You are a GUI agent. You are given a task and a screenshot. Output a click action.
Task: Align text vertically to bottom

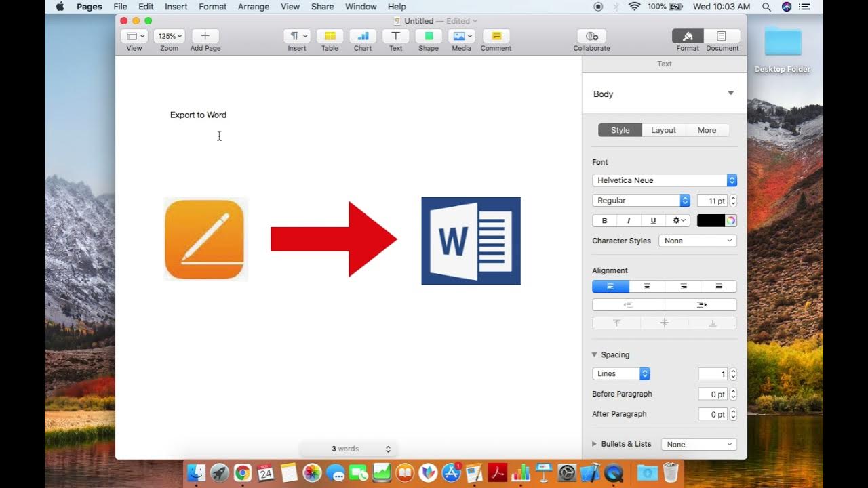pos(713,323)
